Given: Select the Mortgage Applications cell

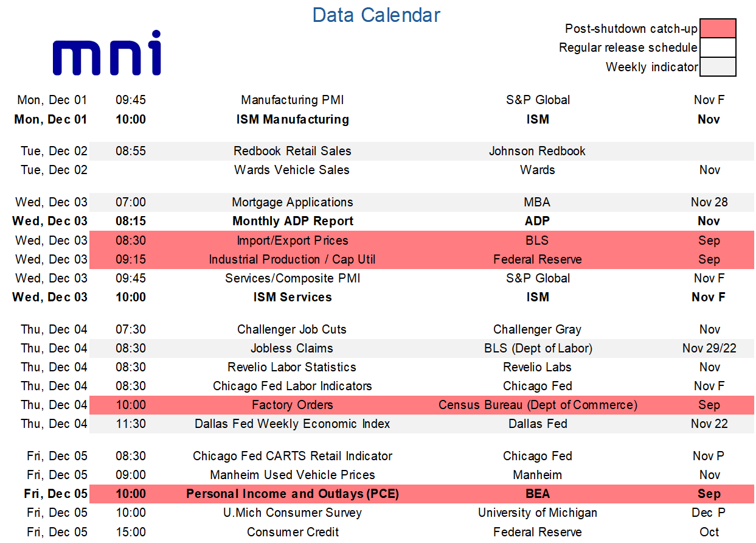Looking at the screenshot, I should pyautogui.click(x=293, y=202).
